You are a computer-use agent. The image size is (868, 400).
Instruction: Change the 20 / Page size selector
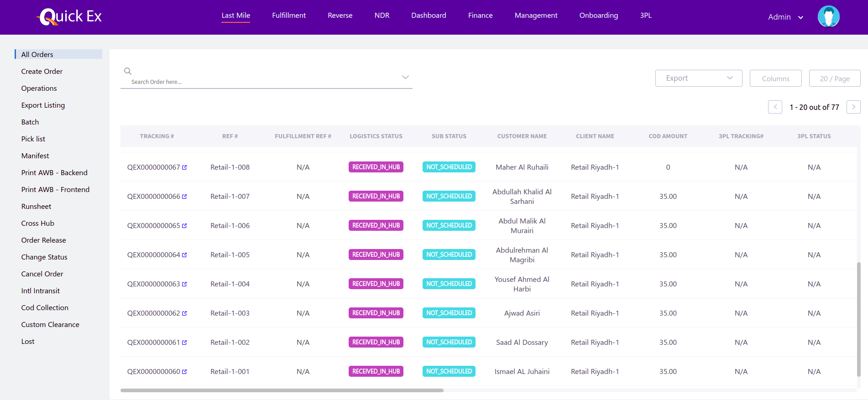tap(834, 78)
